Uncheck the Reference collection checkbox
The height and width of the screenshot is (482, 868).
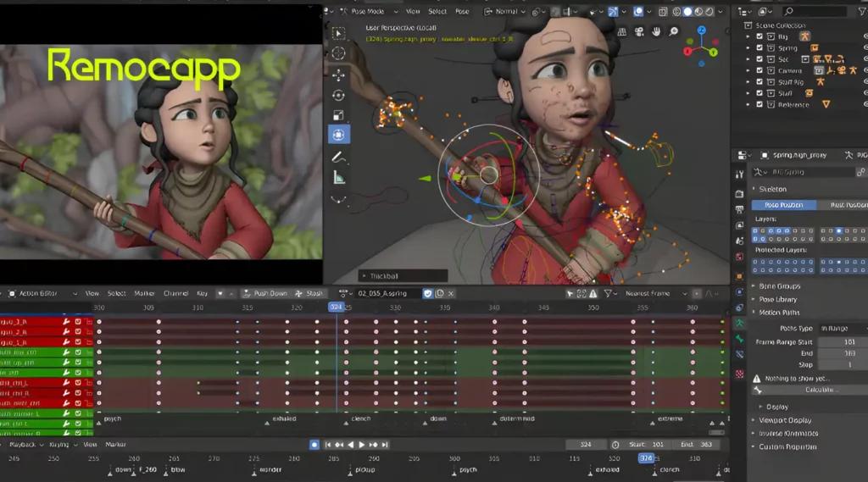click(x=759, y=104)
